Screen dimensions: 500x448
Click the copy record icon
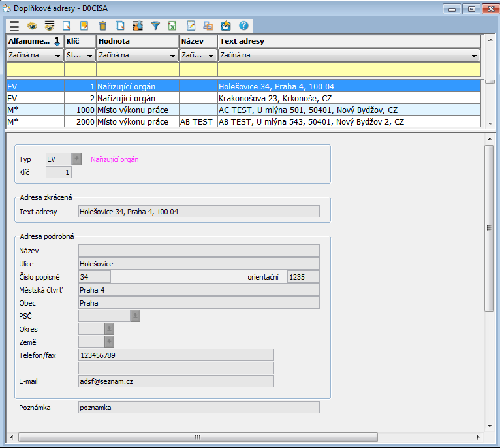tap(120, 26)
